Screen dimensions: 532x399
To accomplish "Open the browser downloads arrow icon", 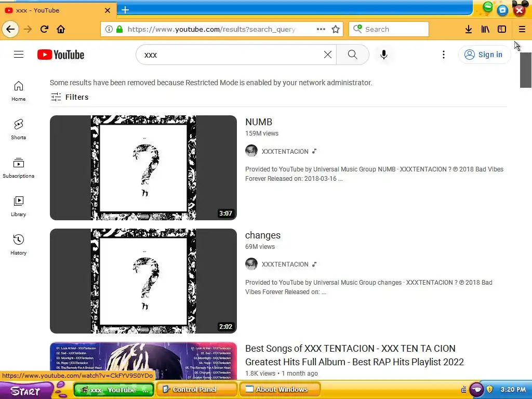I will (x=469, y=29).
